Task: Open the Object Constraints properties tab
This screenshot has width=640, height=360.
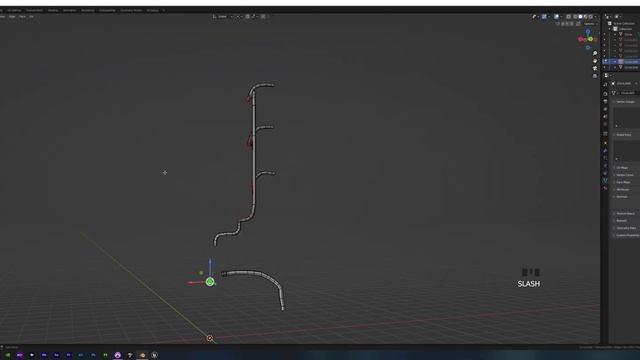Action: pyautogui.click(x=605, y=173)
